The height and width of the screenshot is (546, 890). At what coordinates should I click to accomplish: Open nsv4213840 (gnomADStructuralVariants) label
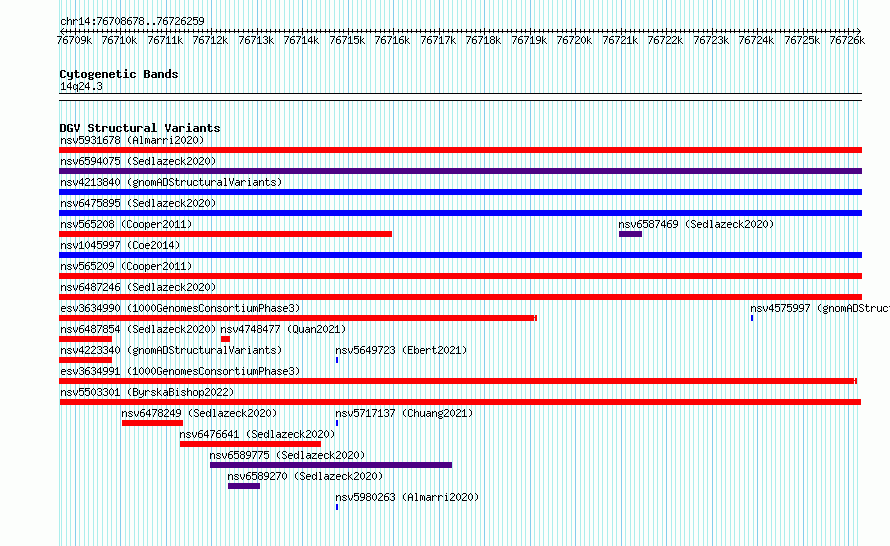[x=171, y=182]
